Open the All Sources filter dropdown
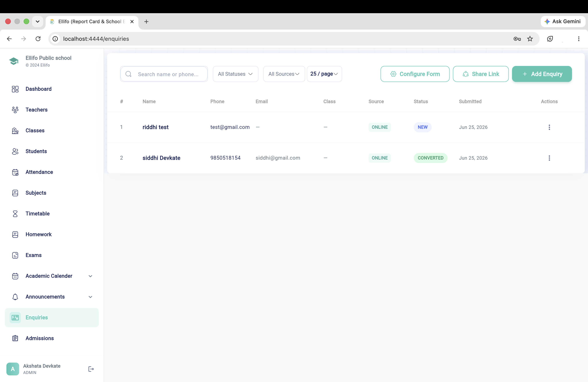Viewport: 588px width, 382px height. pos(284,74)
